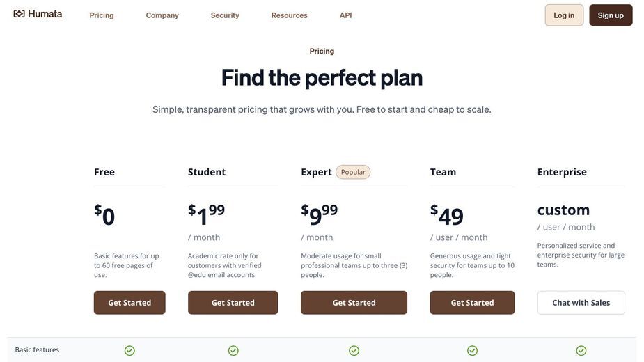The width and height of the screenshot is (644, 362).
Task: Click the Student plan Basic features checkmark
Action: pyautogui.click(x=233, y=350)
